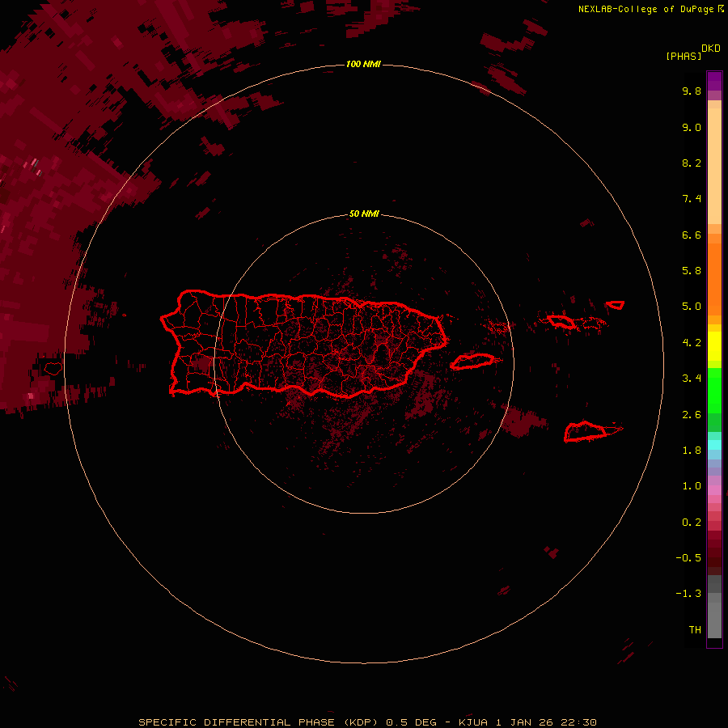This screenshot has width=728, height=728.
Task: Click the 8.2 colorbar scale value
Action: (x=692, y=163)
